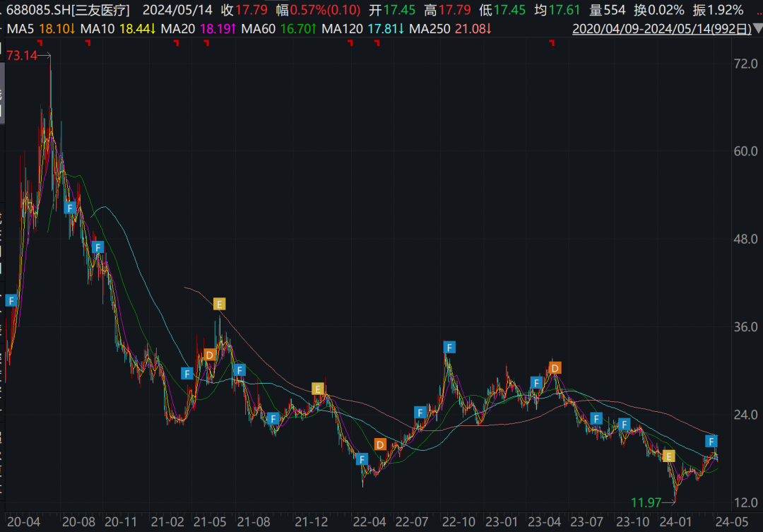Select the MA120 17.81 indicator
The height and width of the screenshot is (532, 763).
363,29
